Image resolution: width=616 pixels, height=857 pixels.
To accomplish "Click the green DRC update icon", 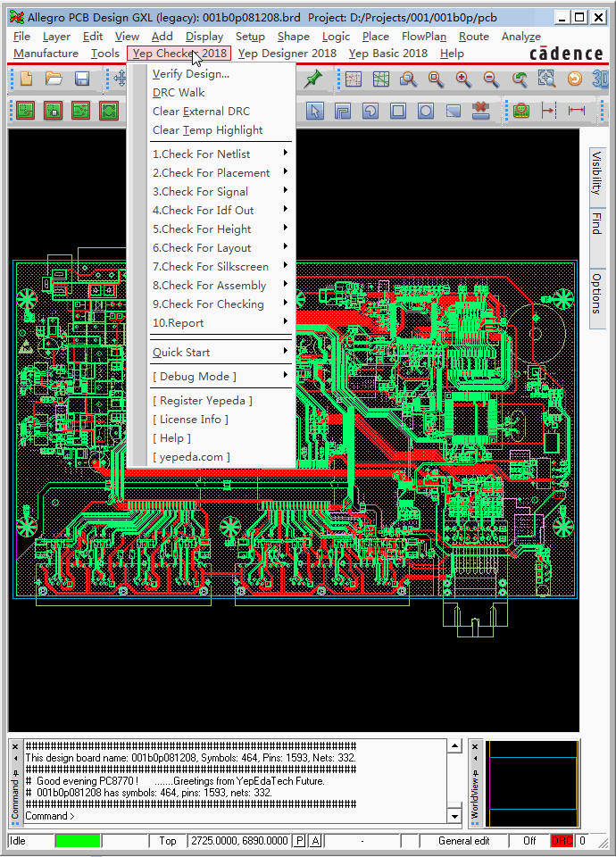I will click(521, 111).
